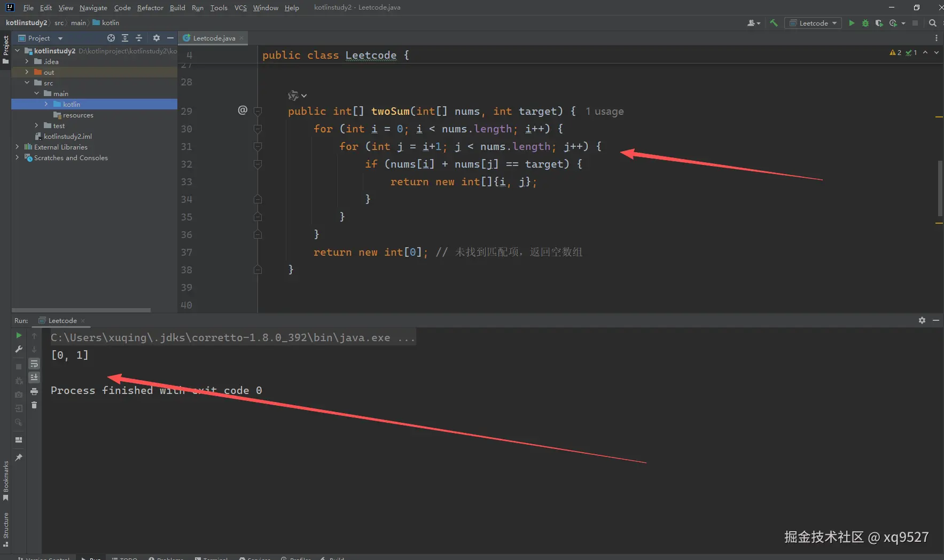
Task: Open editor tabs more options menu
Action: click(937, 38)
